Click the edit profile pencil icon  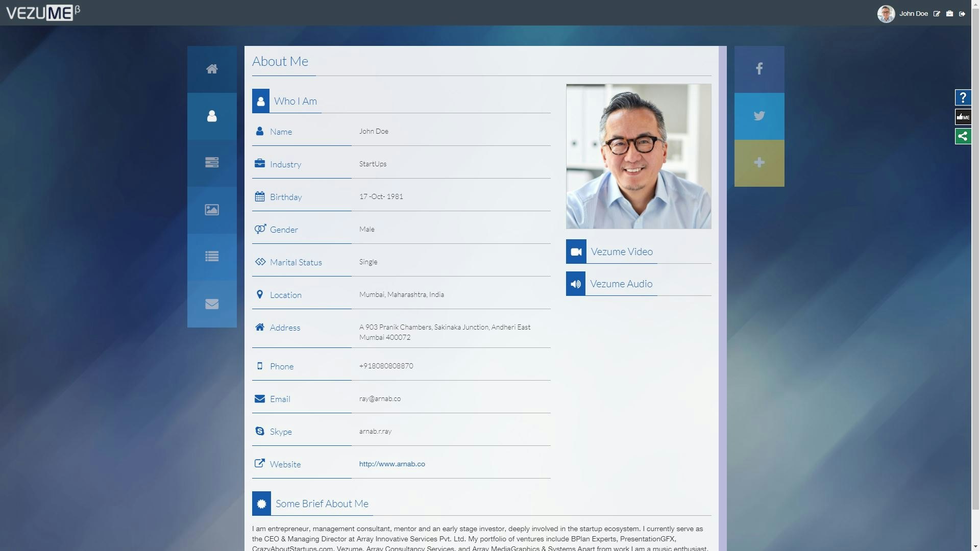(937, 14)
